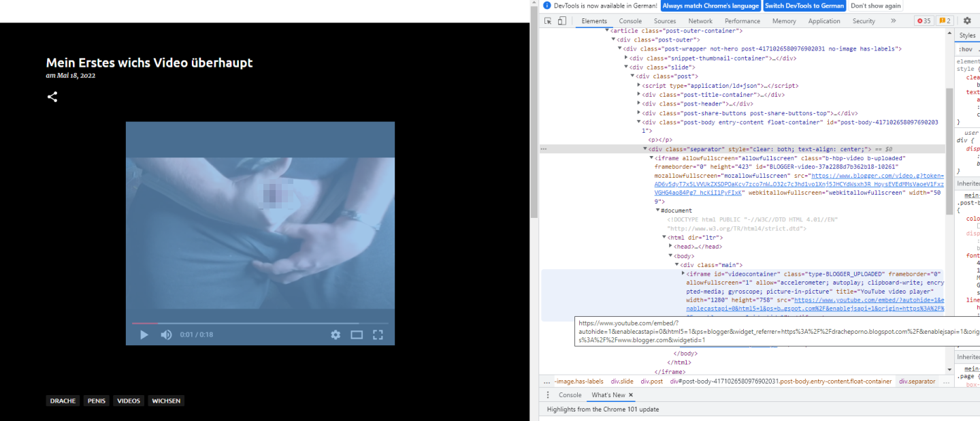Image resolution: width=980 pixels, height=421 pixels.
Task: Mute the video using the volume icon
Action: [x=166, y=334]
